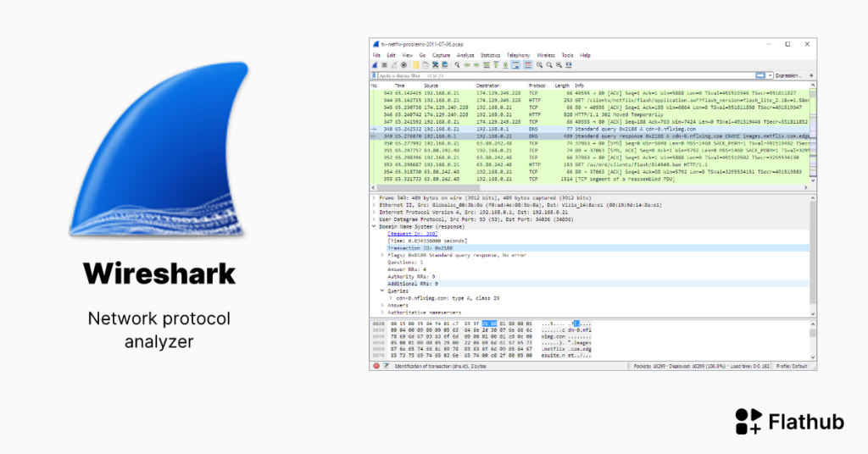
Task: Open the Statistics menu
Action: (x=490, y=55)
